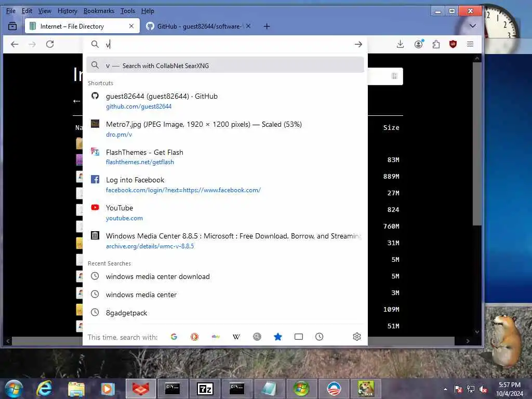Click the page's horizontal scrollbar thumb
The height and width of the screenshot is (399, 532).
pyautogui.click(x=233, y=341)
